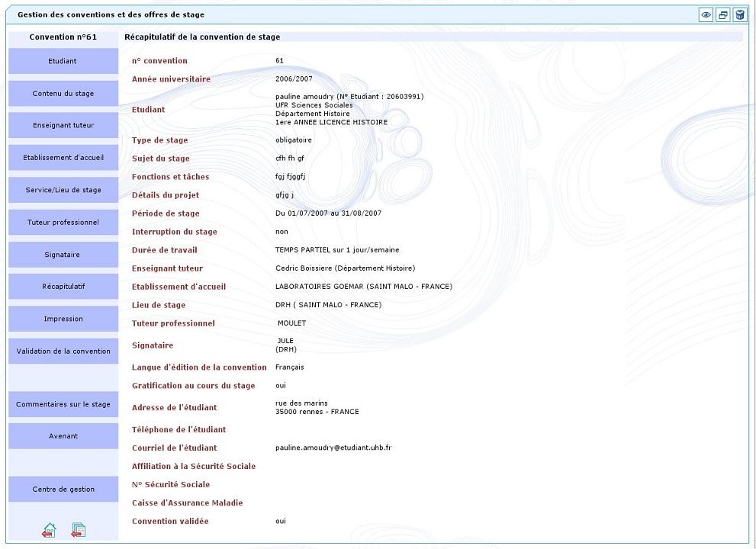Viewport: 756px width, 549px height.
Task: Show the Récapitulatif page
Action: pyautogui.click(x=63, y=287)
